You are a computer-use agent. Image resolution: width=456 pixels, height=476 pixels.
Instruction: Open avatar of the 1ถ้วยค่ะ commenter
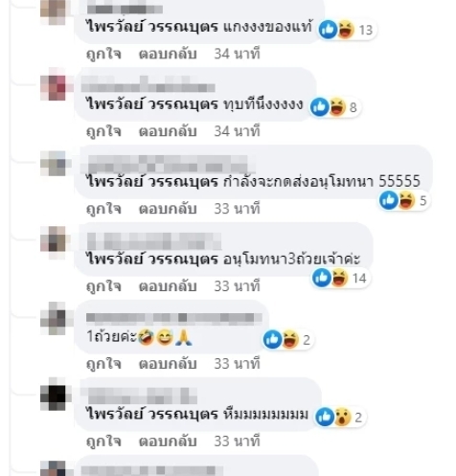(x=53, y=318)
